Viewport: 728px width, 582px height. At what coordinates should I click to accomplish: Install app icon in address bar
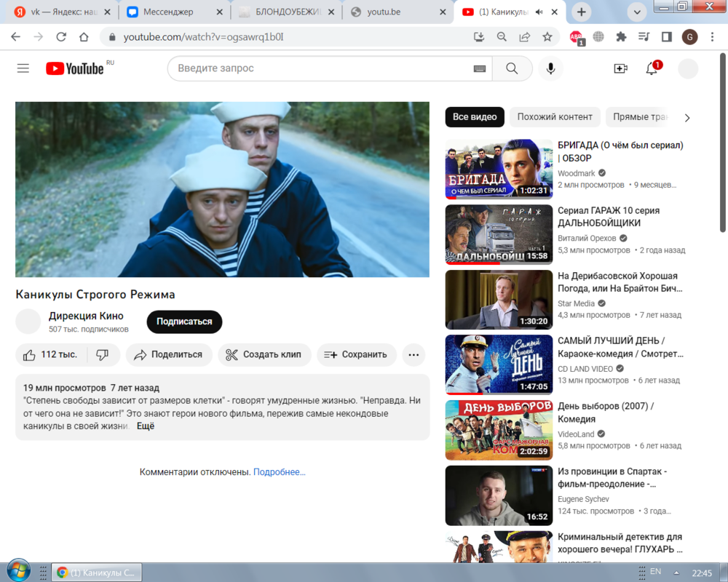coord(479,37)
